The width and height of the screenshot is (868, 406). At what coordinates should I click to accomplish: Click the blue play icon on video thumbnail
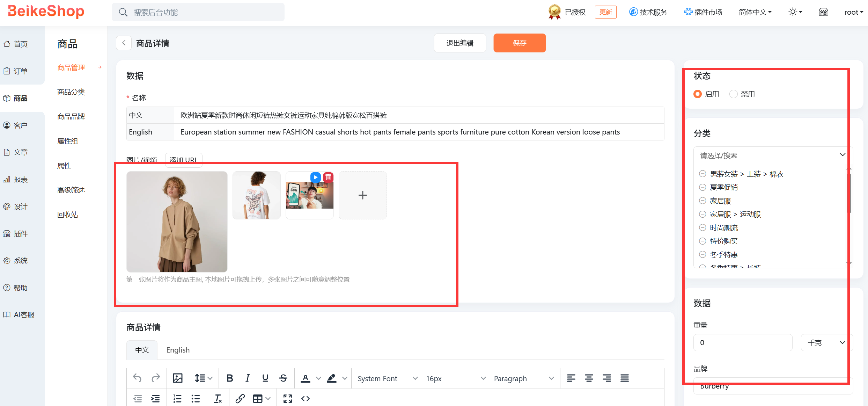click(x=315, y=177)
